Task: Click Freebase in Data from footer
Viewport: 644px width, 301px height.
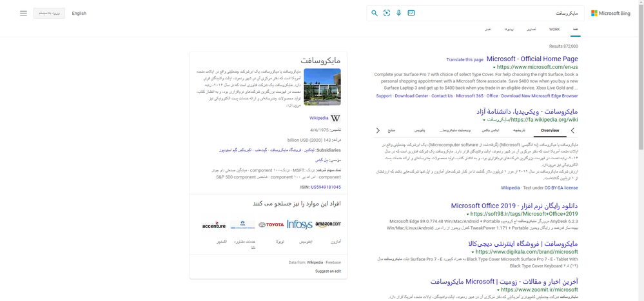Action: (x=333, y=262)
